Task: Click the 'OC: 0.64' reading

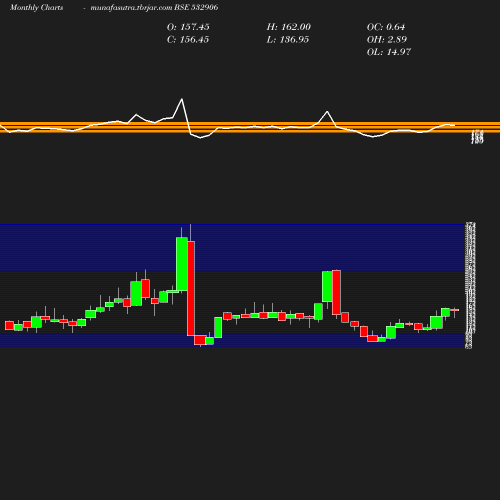Action: 386,27
